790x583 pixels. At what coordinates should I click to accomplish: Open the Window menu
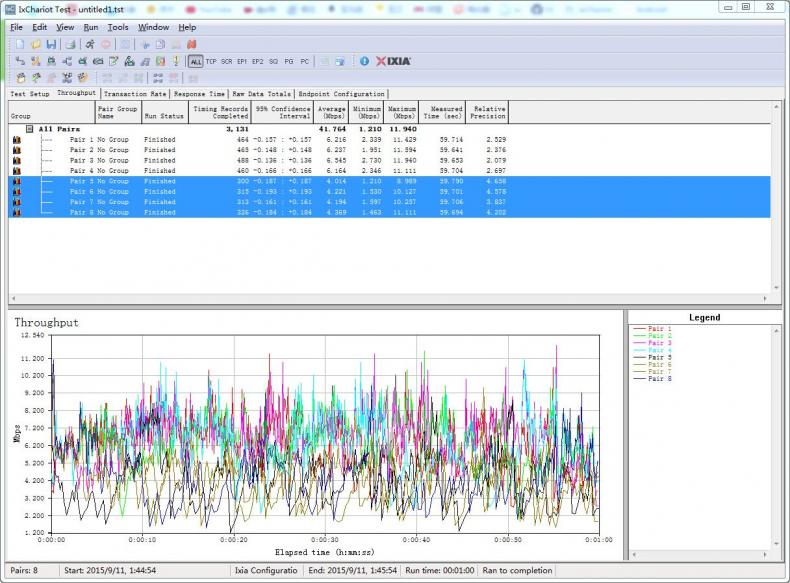153,27
